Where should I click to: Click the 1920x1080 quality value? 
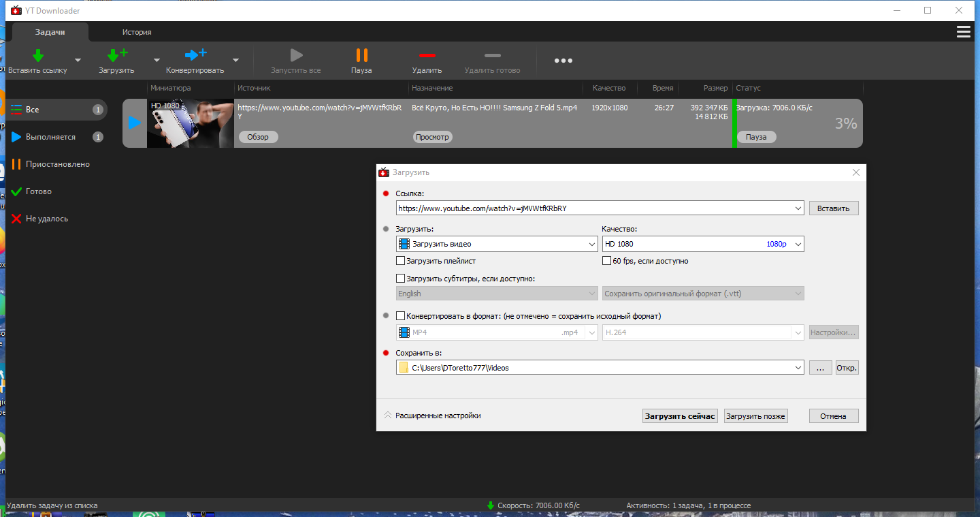coord(610,108)
